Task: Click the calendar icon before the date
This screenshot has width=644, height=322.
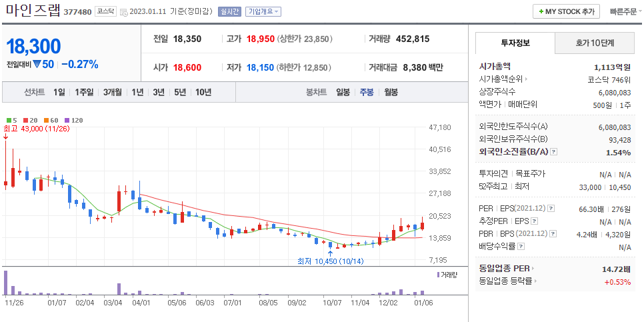Action: click(123, 12)
